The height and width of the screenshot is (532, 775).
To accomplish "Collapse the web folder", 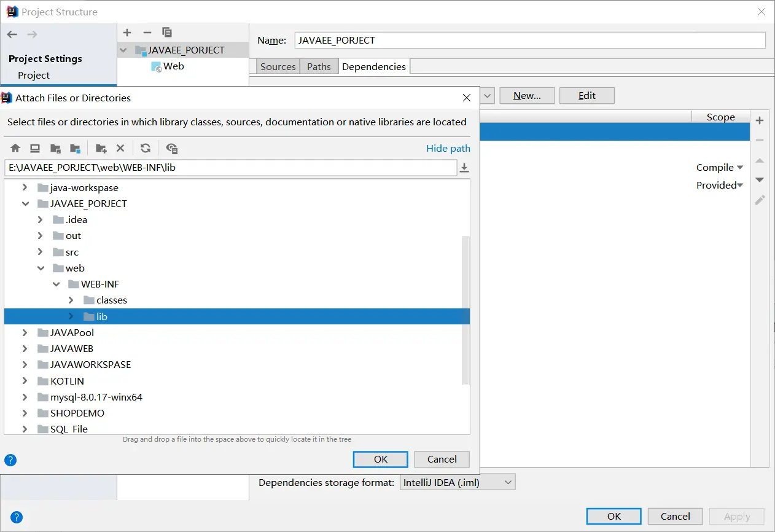I will (41, 268).
